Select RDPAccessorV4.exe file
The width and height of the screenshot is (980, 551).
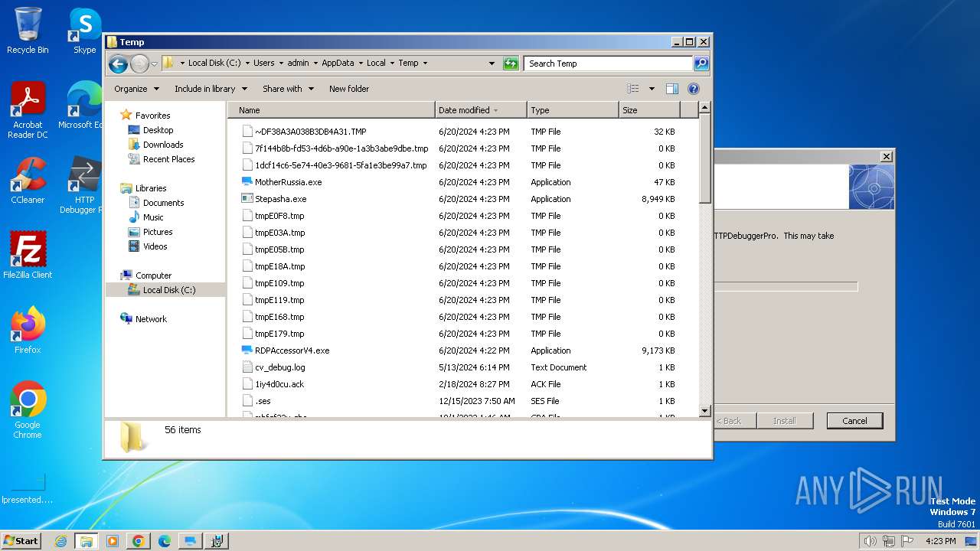pos(292,350)
